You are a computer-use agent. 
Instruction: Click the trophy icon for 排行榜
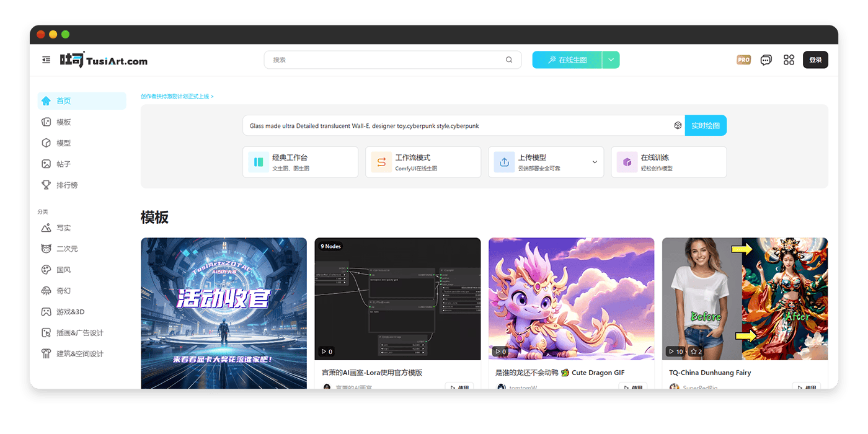tap(46, 185)
